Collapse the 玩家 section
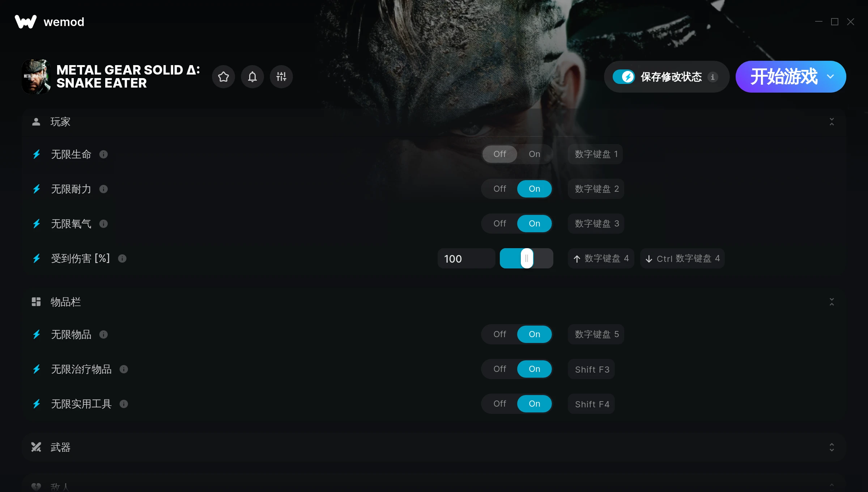The image size is (868, 492). coord(832,122)
